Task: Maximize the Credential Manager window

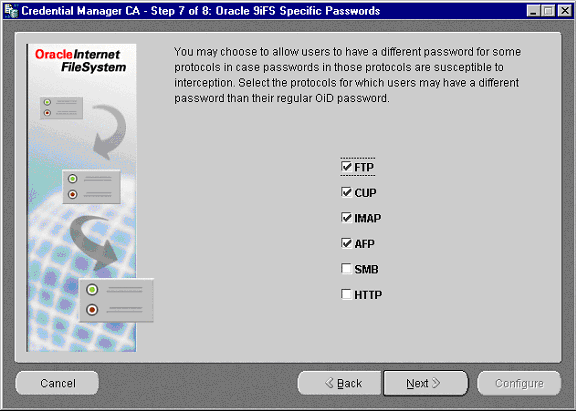Action: pyautogui.click(x=549, y=11)
